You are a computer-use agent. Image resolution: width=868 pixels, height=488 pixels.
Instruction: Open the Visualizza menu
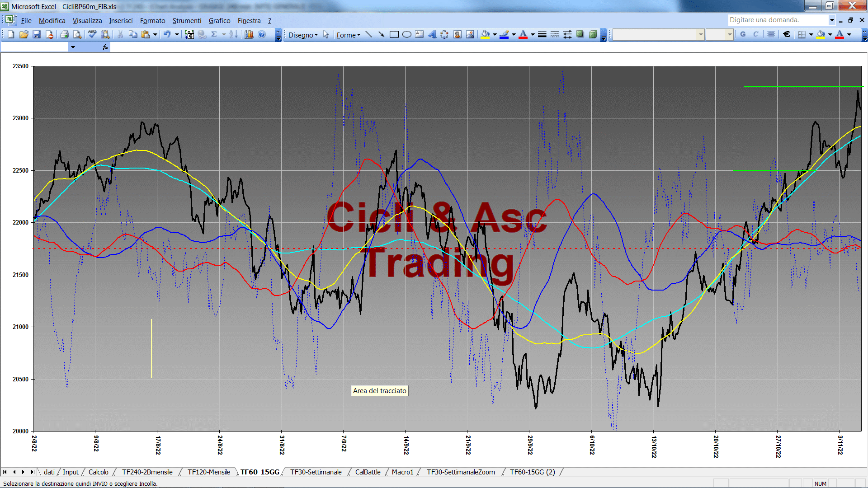coord(87,21)
